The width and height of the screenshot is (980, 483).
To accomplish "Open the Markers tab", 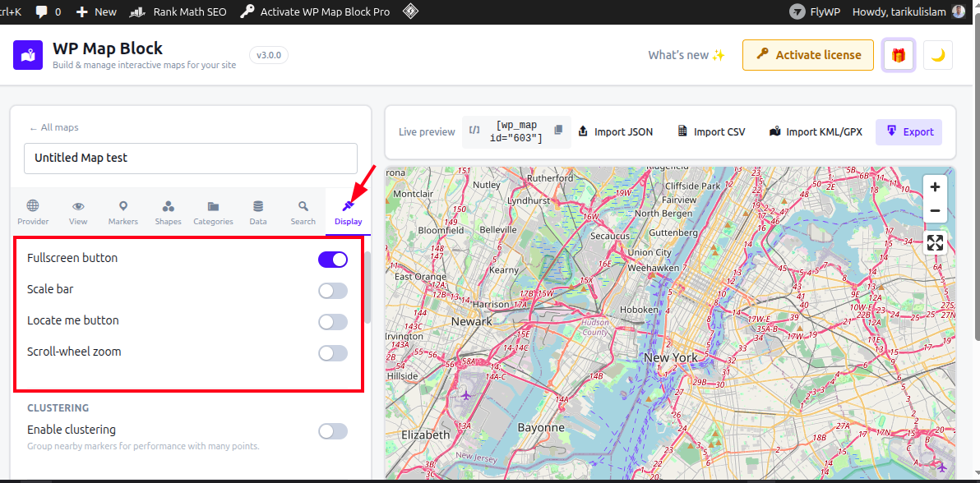I will point(123,213).
